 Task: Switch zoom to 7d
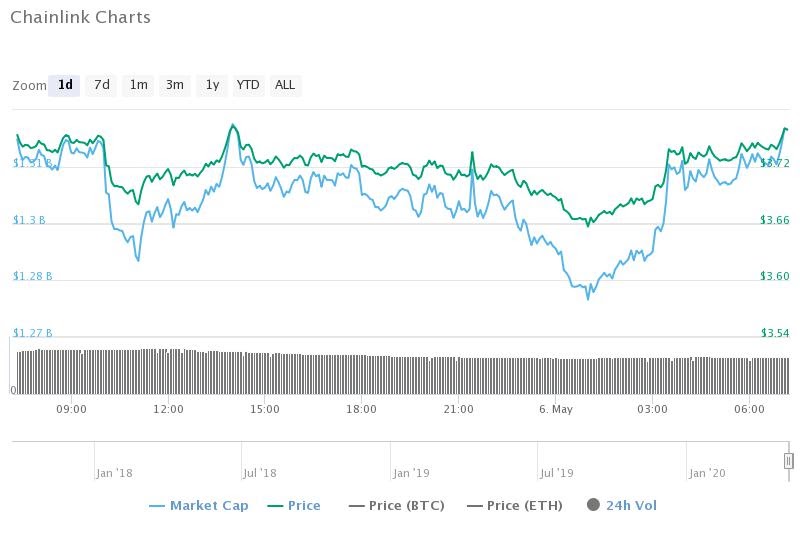click(x=102, y=85)
